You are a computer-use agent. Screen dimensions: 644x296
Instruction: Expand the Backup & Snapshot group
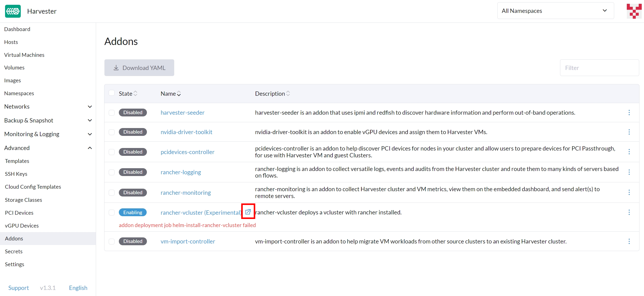point(48,120)
